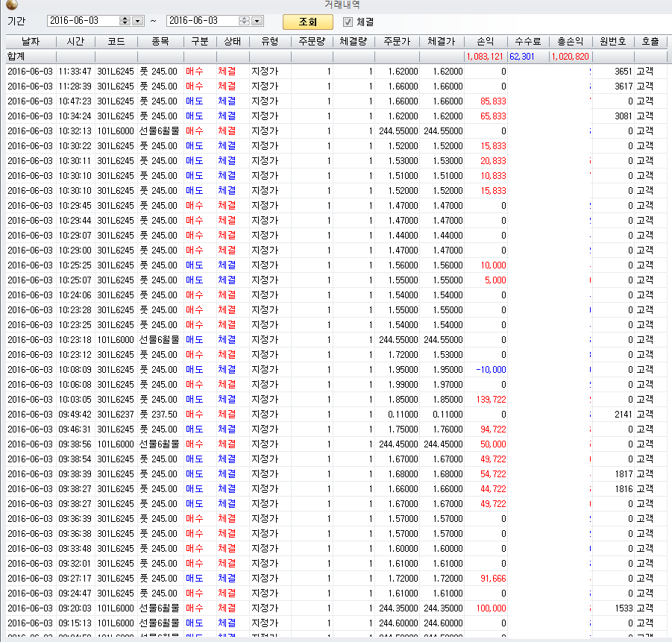672x642 pixels.
Task: Sort by 주문가 column header
Action: pos(397,42)
